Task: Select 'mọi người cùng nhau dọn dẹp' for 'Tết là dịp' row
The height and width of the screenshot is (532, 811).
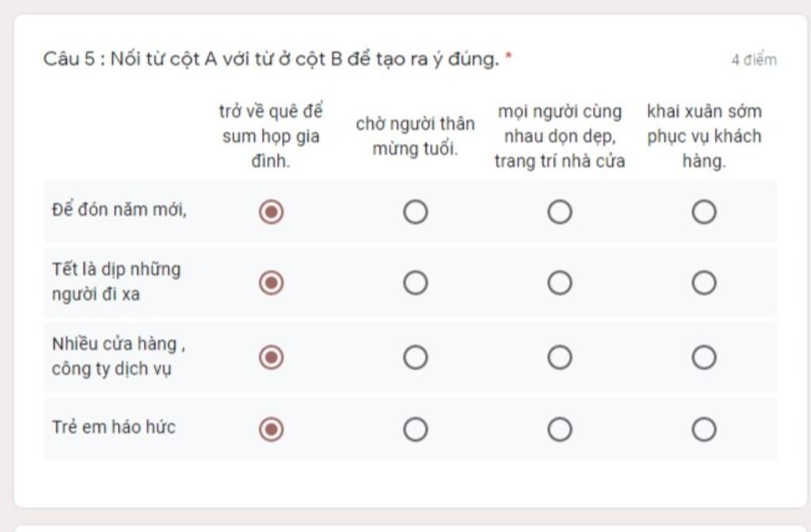Action: coord(560,283)
